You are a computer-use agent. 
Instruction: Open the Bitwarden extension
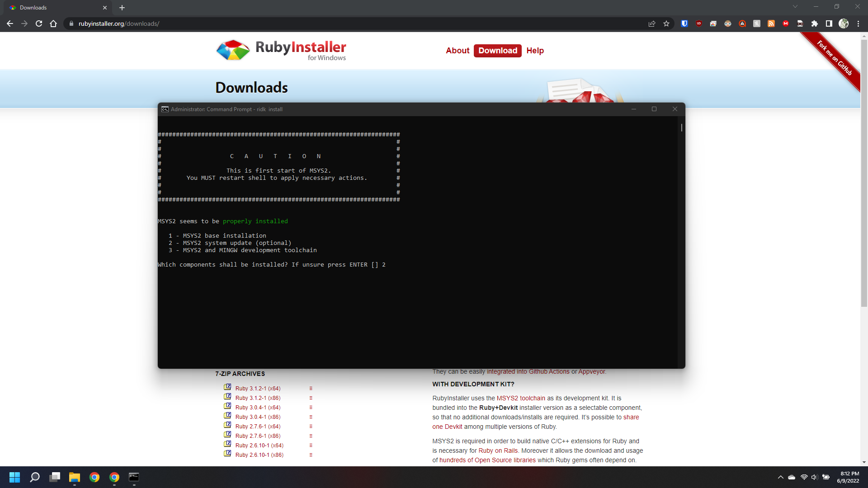(684, 23)
